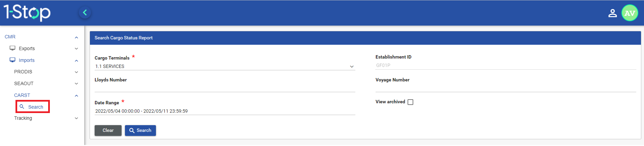
Task: Collapse sidebar with the back arrow icon
Action: (85, 13)
